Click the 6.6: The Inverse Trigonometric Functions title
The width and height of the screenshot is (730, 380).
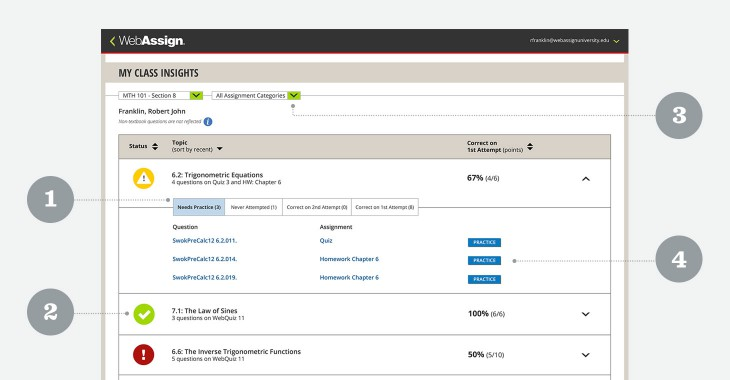236,352
